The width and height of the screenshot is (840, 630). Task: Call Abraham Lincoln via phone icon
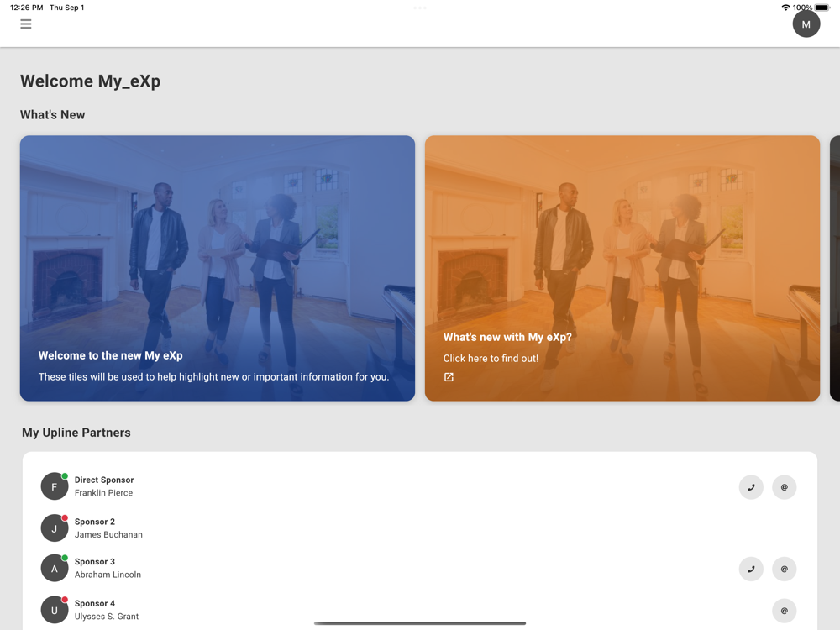click(x=751, y=569)
